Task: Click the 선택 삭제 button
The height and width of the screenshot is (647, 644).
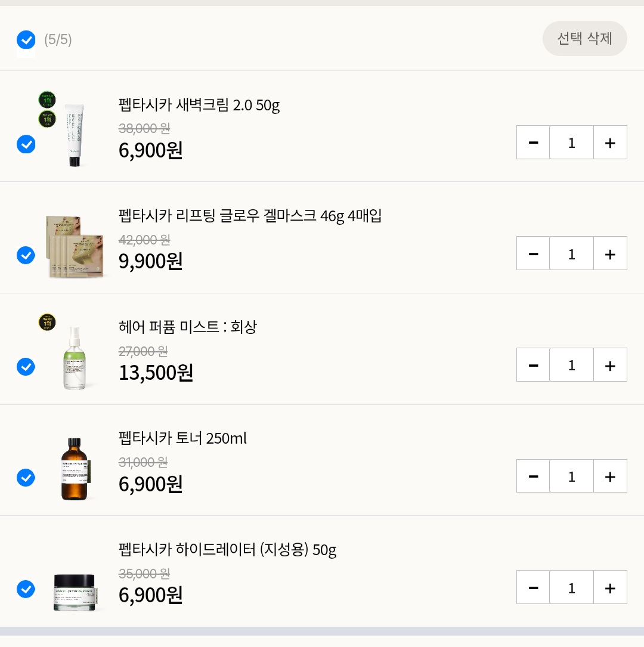Action: 584,39
